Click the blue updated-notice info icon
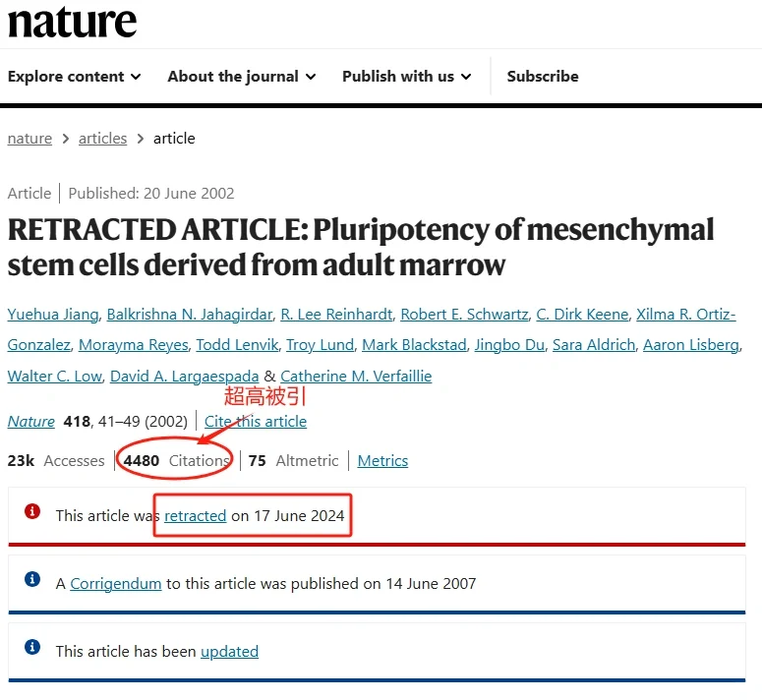 (x=32, y=647)
